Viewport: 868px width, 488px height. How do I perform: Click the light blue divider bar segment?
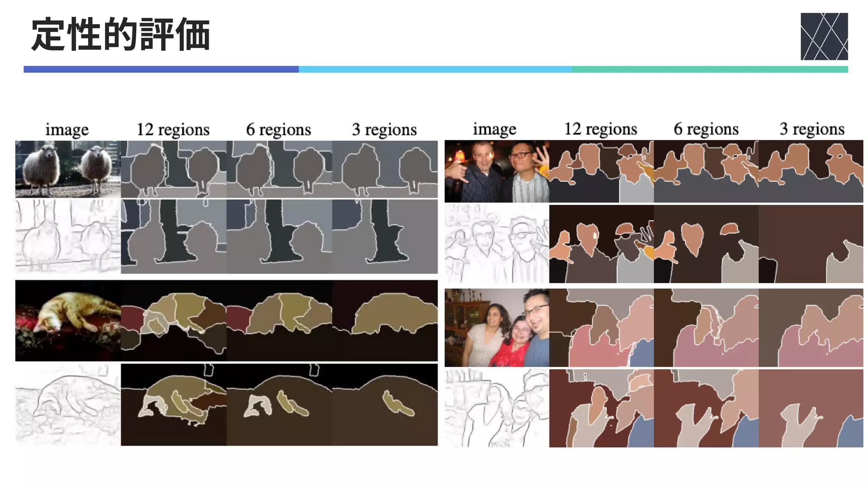(x=435, y=69)
